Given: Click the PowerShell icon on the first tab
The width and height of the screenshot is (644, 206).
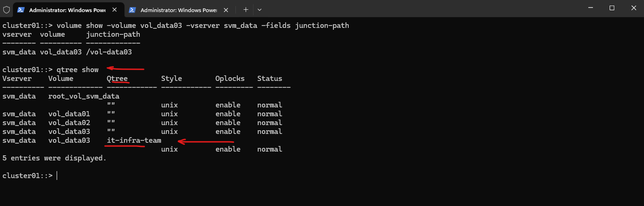Looking at the screenshot, I should pos(21,9).
